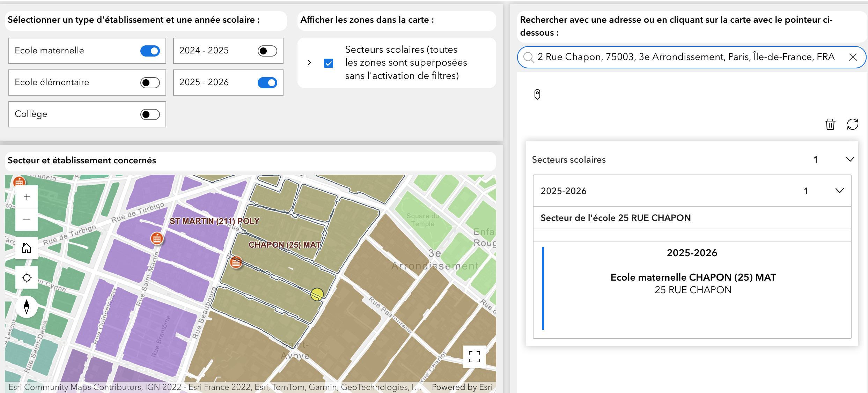Turn on the Collège toggle
This screenshot has width=868, height=393.
pyautogui.click(x=150, y=114)
